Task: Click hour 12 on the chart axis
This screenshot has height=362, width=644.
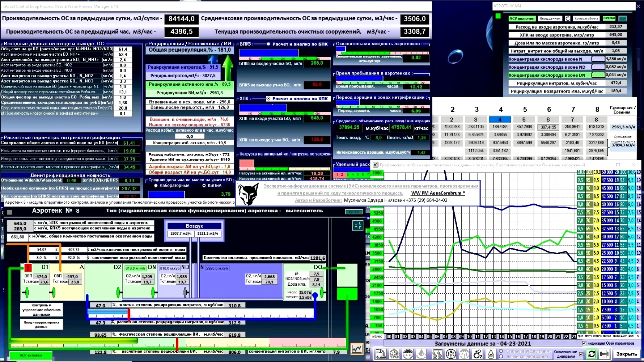Action: 486,337
